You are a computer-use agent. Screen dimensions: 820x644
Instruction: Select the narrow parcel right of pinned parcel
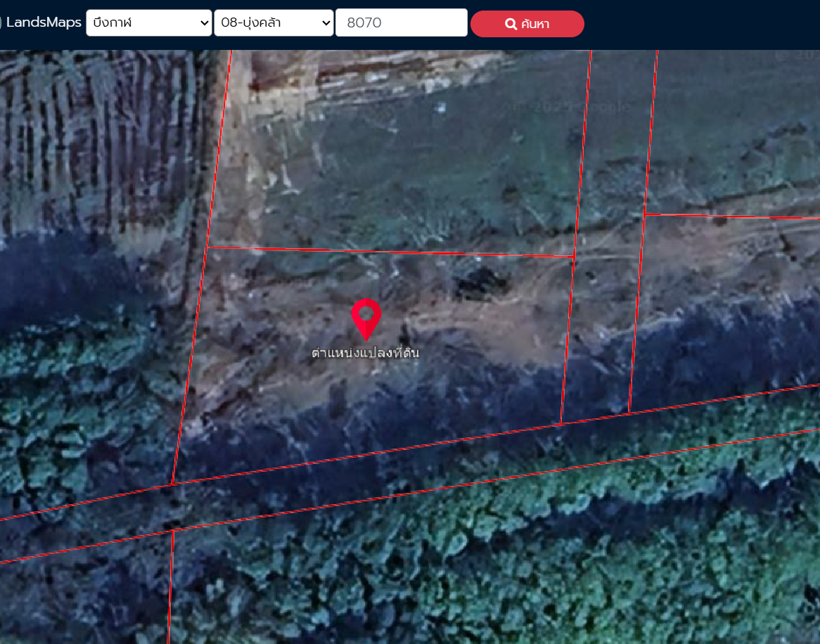[x=601, y=337]
